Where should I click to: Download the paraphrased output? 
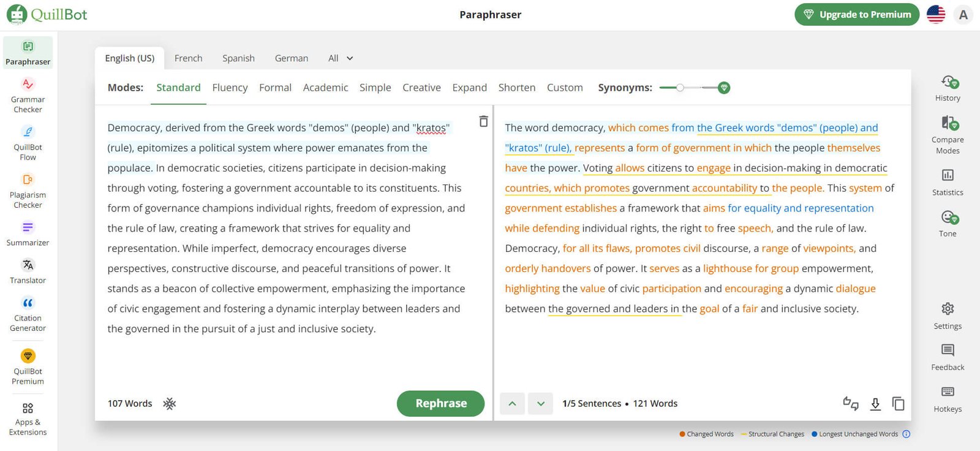(875, 403)
